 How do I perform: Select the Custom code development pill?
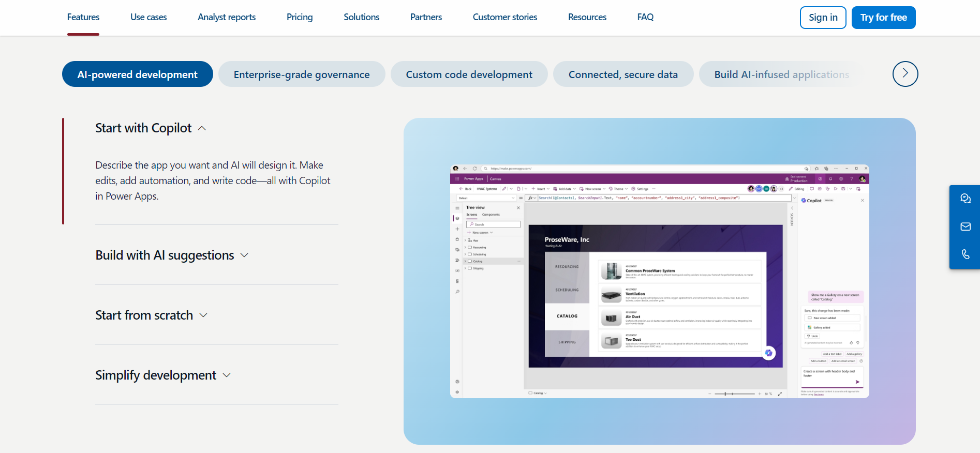point(469,74)
